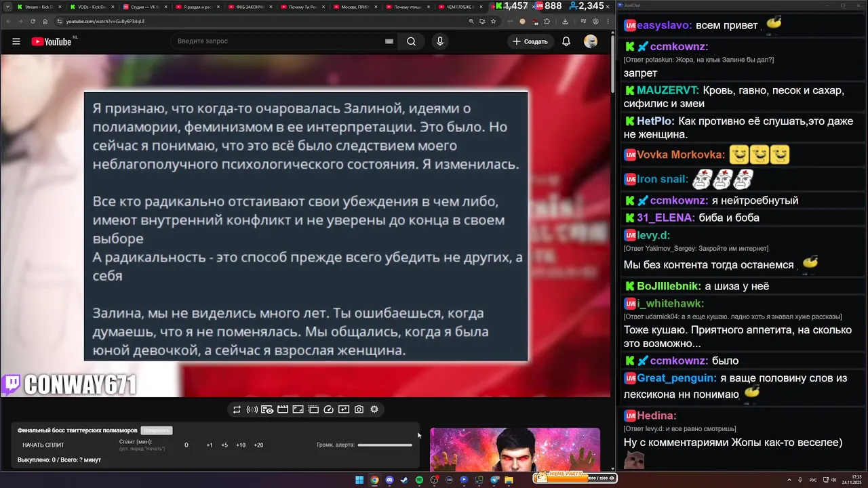The height and width of the screenshot is (488, 868).
Task: Click the clapperboard icon in the toolbar
Action: pos(283,409)
